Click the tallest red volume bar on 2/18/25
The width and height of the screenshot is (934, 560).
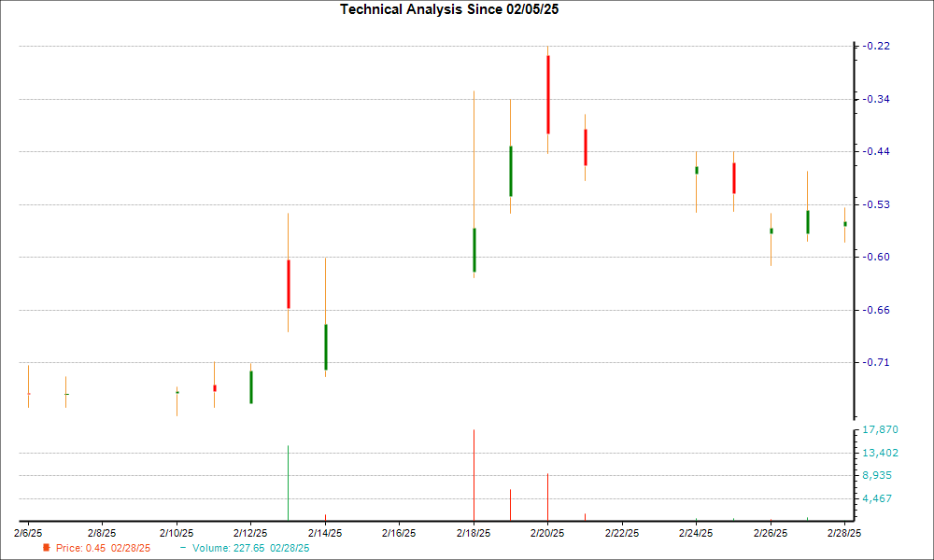474,475
